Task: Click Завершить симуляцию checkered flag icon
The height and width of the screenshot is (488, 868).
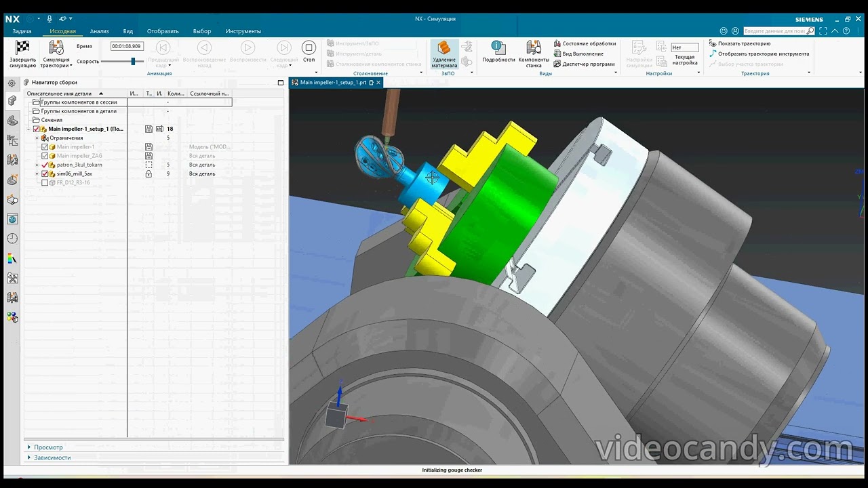Action: click(x=23, y=48)
